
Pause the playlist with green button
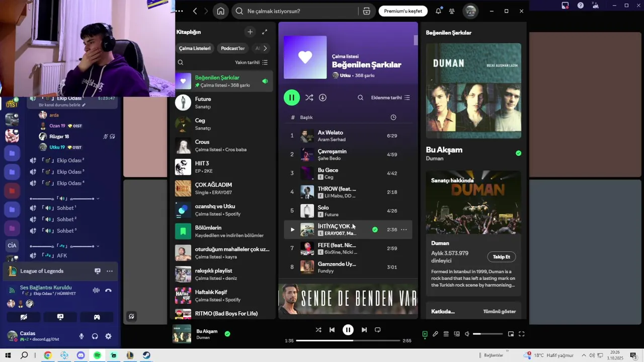coord(292,98)
